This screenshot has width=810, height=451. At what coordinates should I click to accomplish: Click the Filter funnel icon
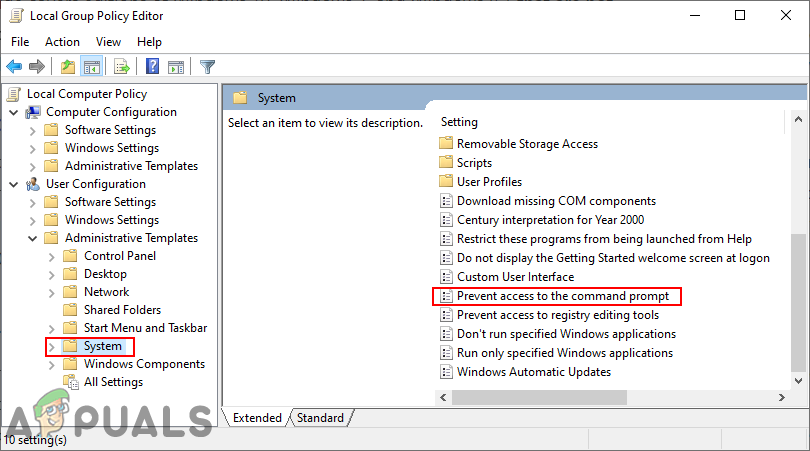(x=207, y=67)
